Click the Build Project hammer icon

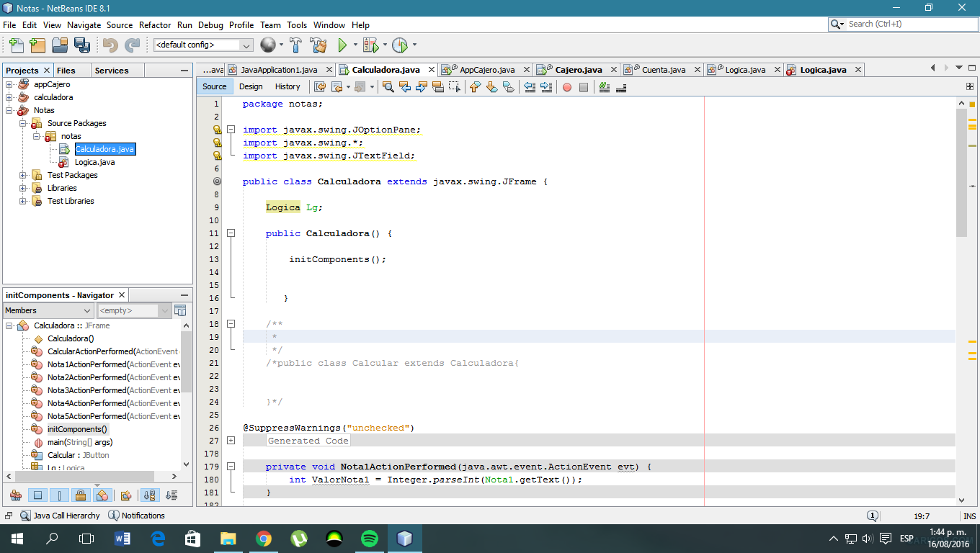295,45
